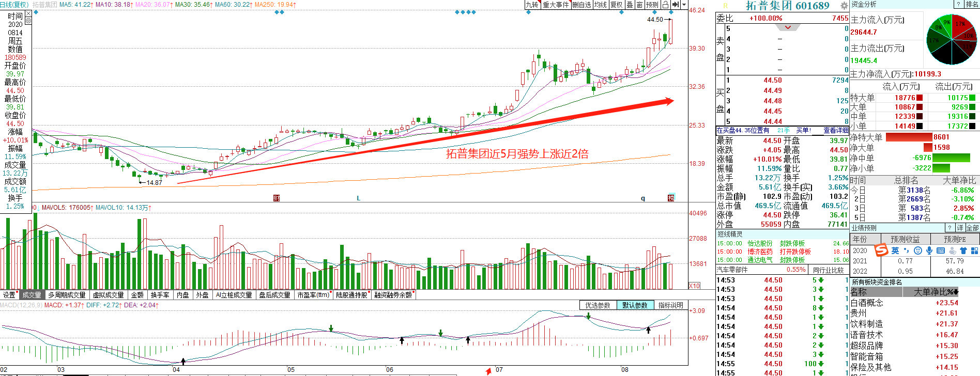Click the 榜 marker at the chart's right edge

click(x=671, y=198)
